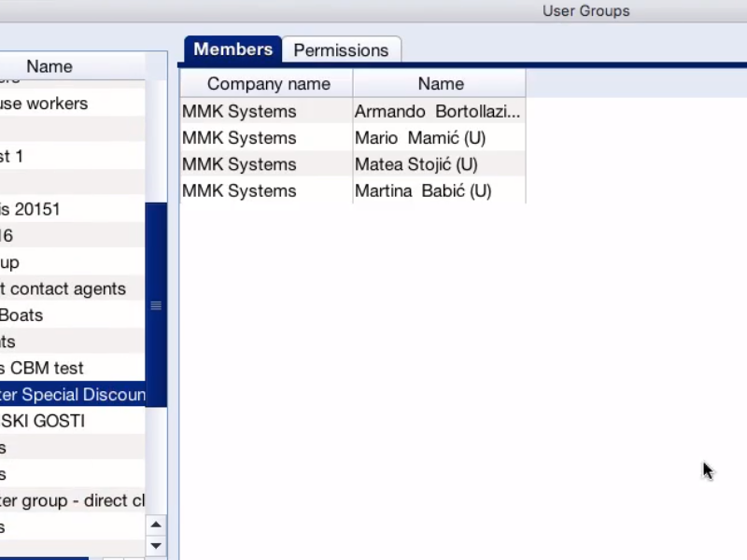Select the group ending in 'Boats'

[x=21, y=315]
